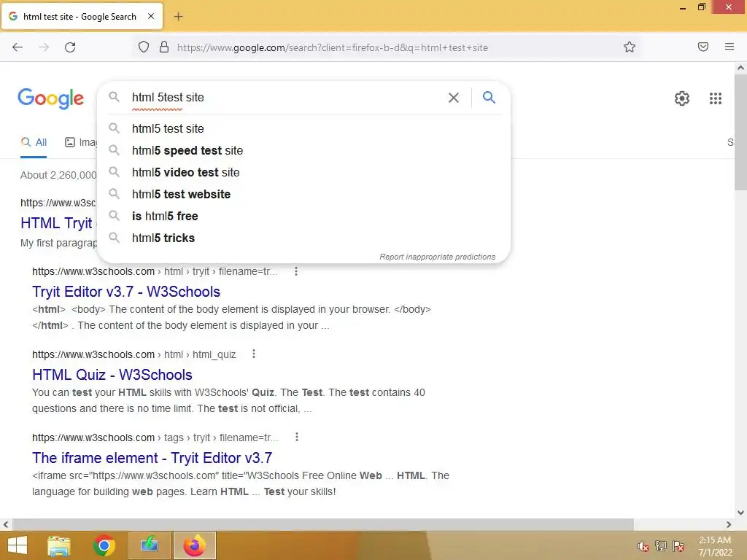Open options for Tryit Editor v3.7 result
Screen dimensions: 747x560
(x=296, y=271)
